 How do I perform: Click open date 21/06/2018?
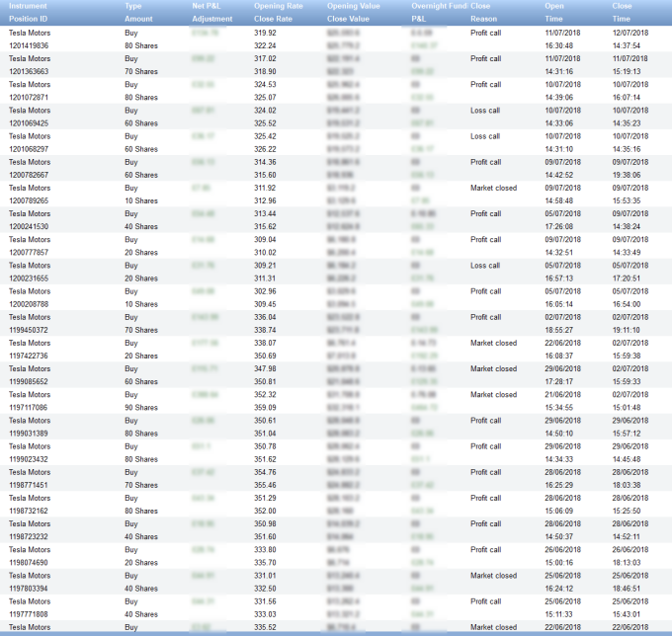coord(562,394)
